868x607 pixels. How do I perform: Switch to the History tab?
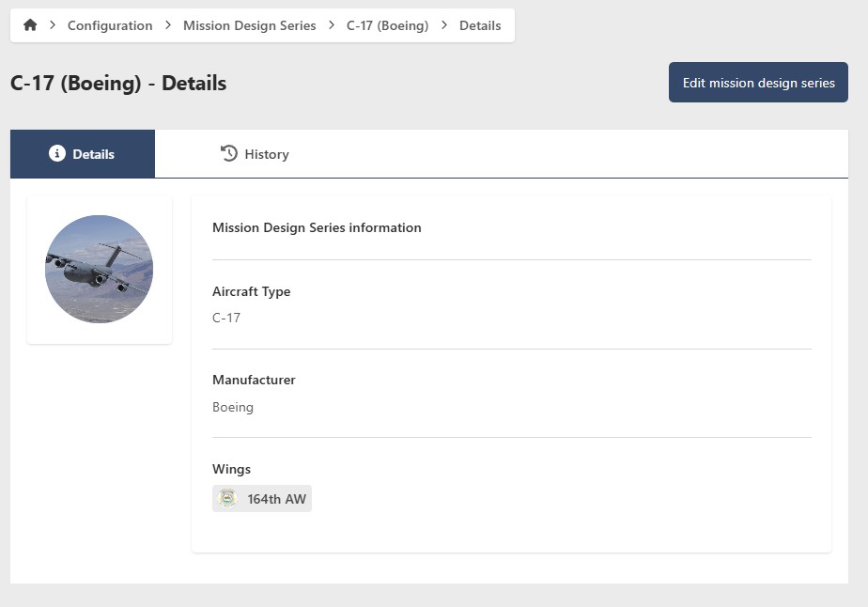[255, 153]
